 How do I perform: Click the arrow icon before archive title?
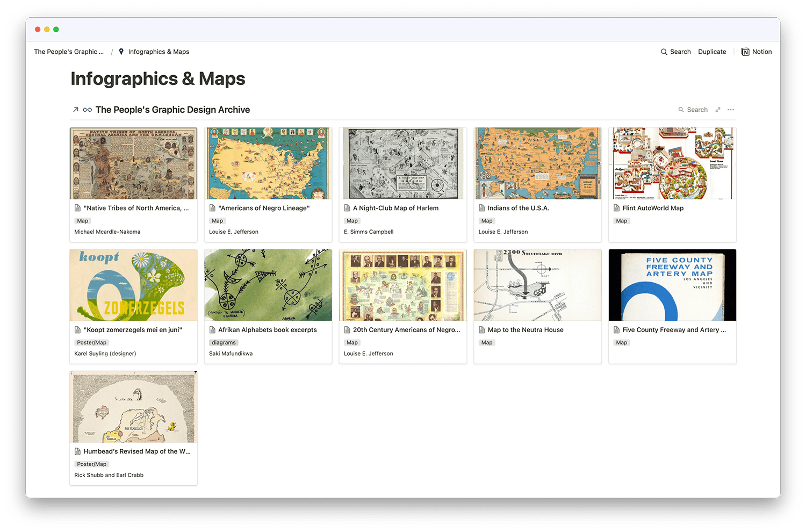(76, 110)
